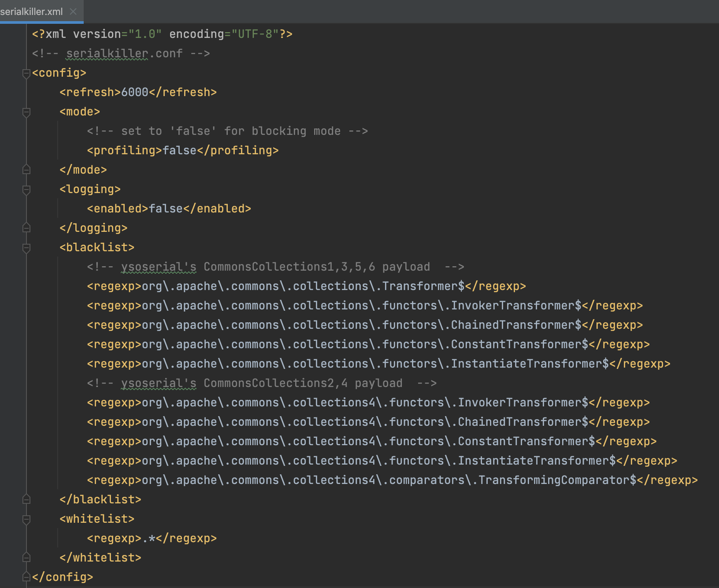This screenshot has height=588, width=719.
Task: Click collections4 InstantiateTransformer$ regexp line
Action: coord(382,461)
